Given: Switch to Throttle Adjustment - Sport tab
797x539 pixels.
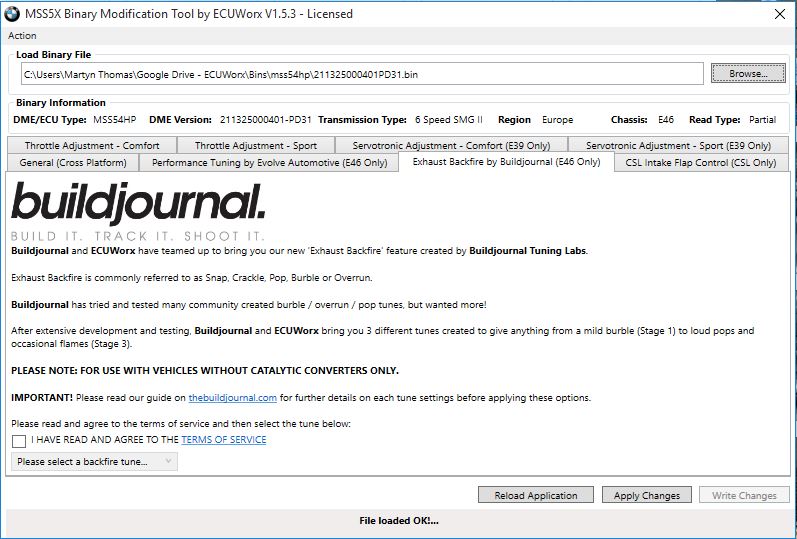Looking at the screenshot, I should pyautogui.click(x=255, y=145).
